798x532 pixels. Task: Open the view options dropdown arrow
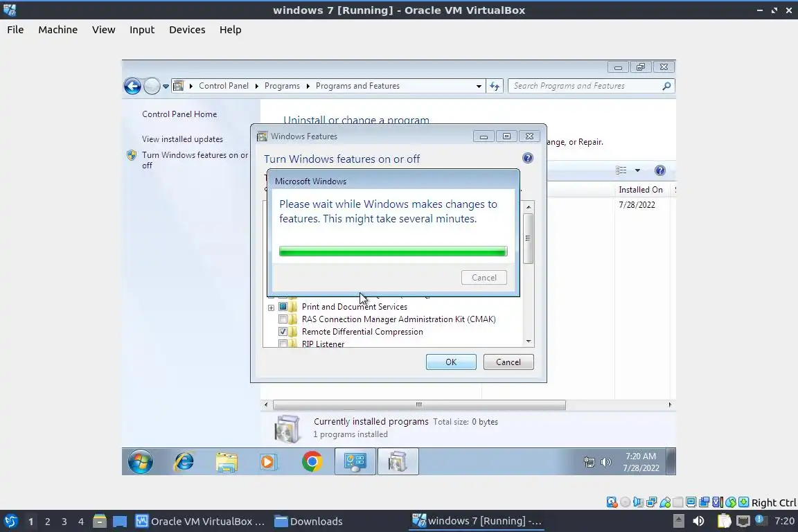click(x=637, y=170)
